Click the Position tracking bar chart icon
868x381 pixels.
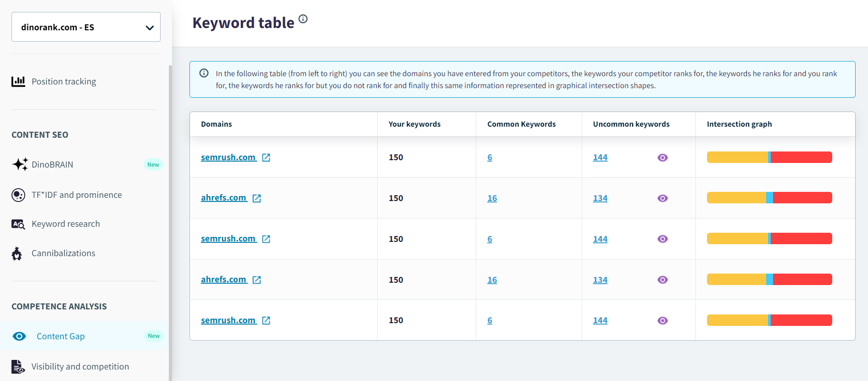pos(18,82)
